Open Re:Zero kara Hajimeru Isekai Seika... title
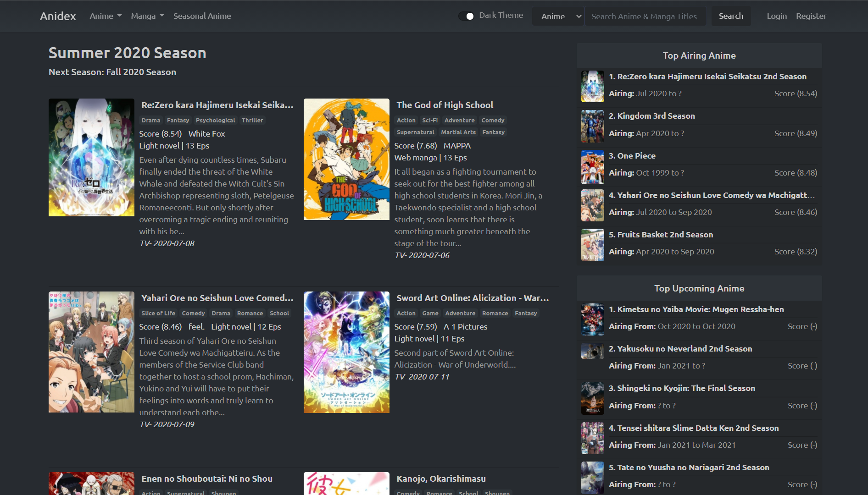 (217, 105)
